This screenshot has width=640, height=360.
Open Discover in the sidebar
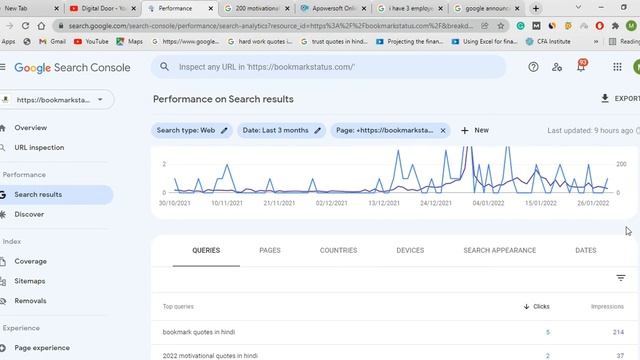[x=29, y=214]
